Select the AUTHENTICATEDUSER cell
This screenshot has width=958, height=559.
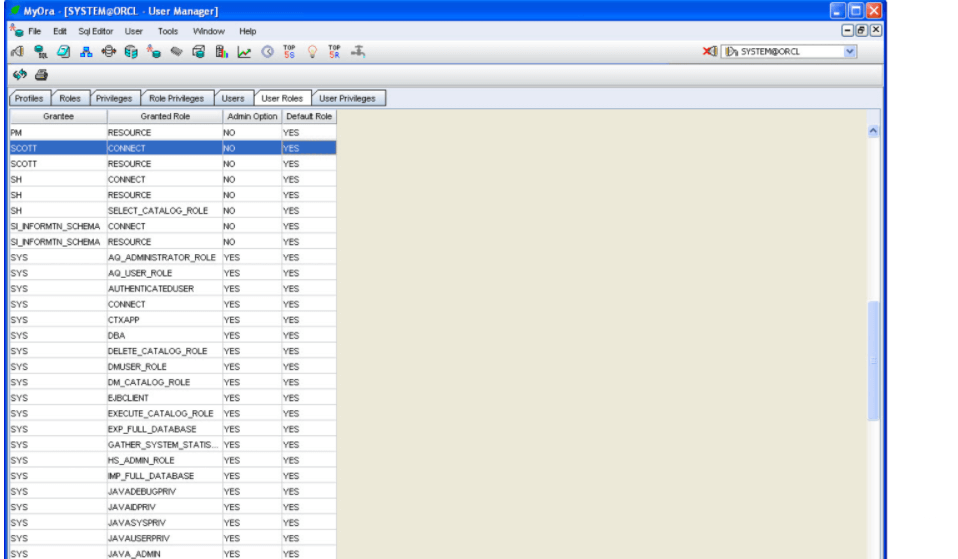(x=165, y=288)
